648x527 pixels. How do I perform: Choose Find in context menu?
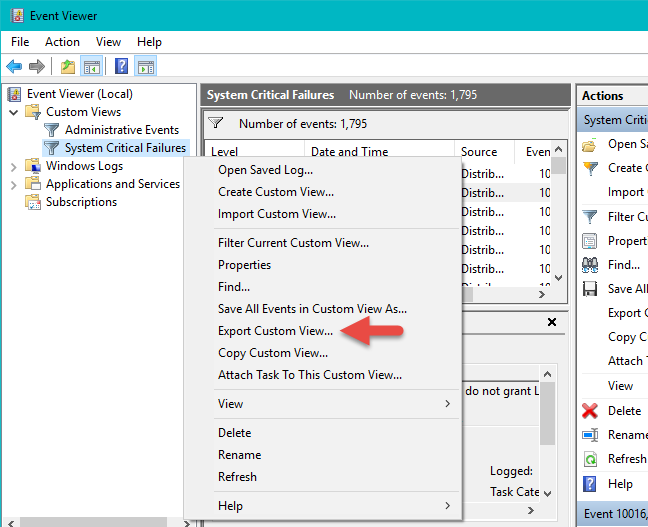pos(234,287)
